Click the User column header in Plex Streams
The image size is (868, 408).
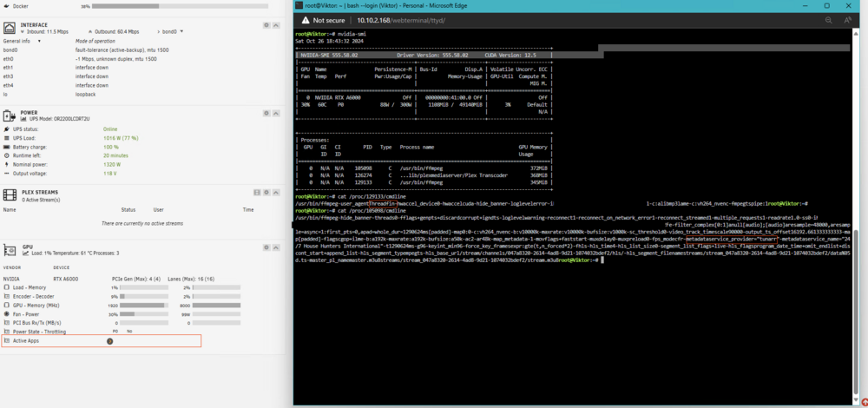point(158,210)
